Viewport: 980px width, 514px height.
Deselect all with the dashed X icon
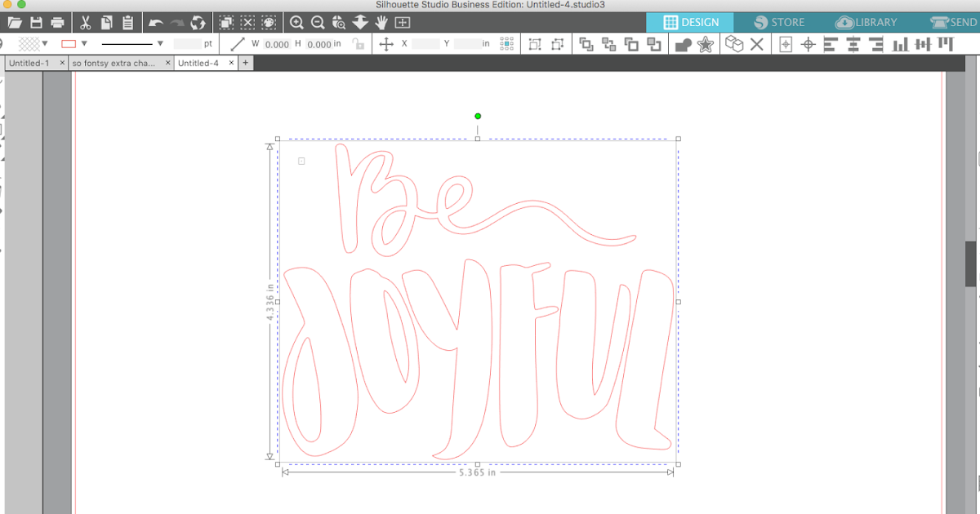(248, 23)
